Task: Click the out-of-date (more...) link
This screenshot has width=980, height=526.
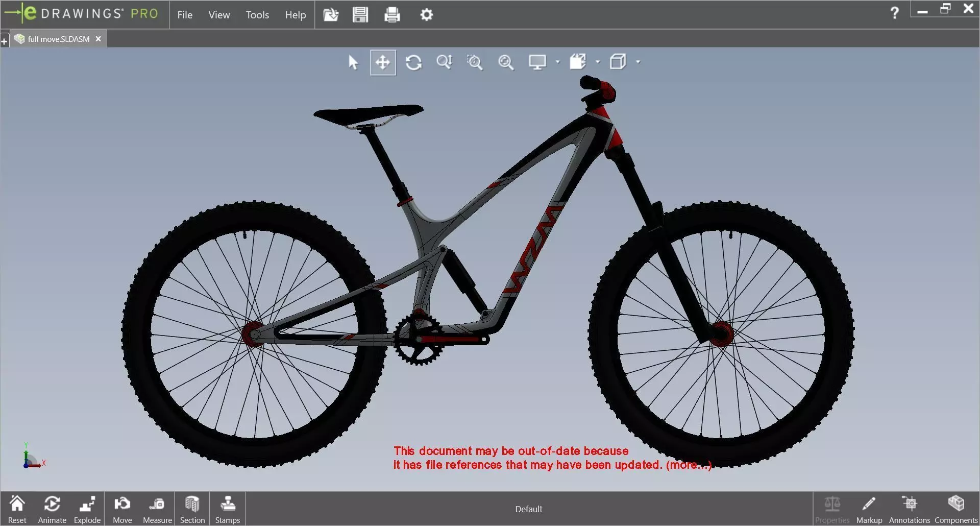Action: [689, 465]
